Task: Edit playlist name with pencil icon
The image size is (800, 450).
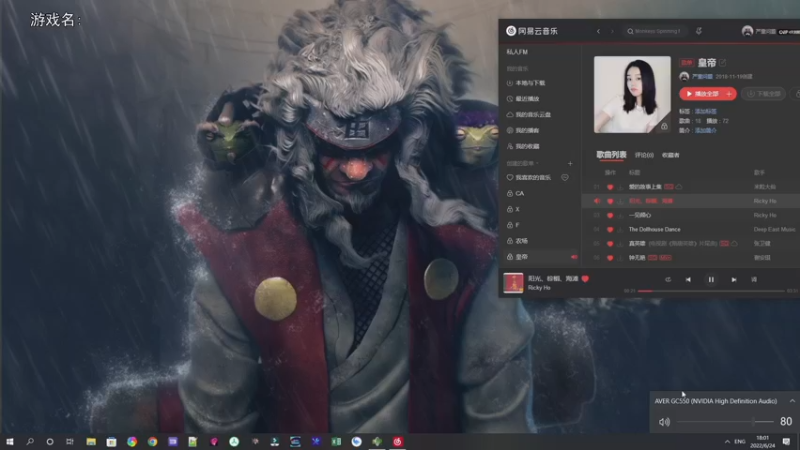Action: [722, 63]
